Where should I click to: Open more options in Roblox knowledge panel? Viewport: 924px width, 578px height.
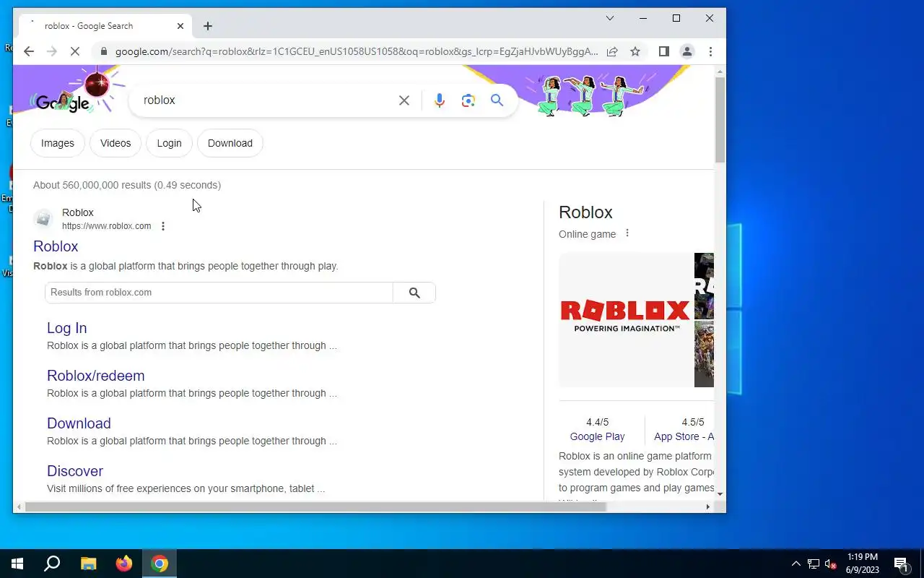(627, 233)
